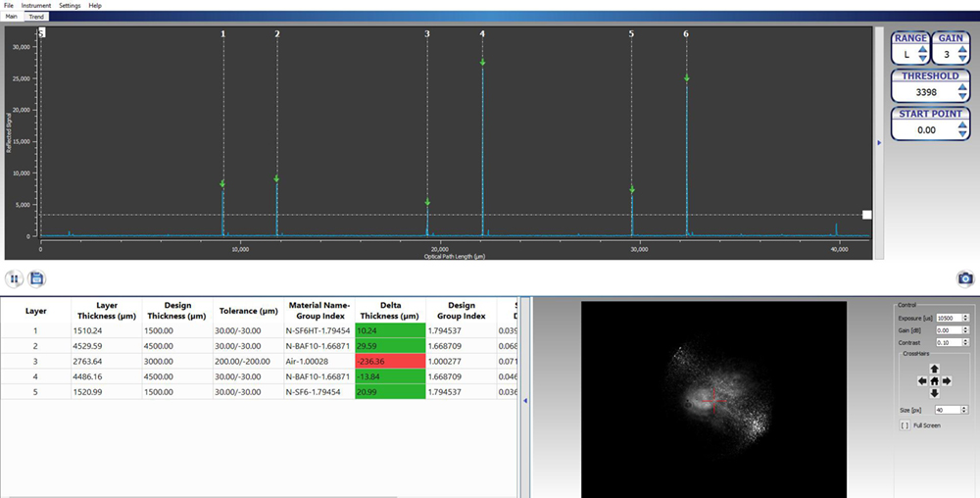Increase the RANGE value with up arrow

click(922, 49)
